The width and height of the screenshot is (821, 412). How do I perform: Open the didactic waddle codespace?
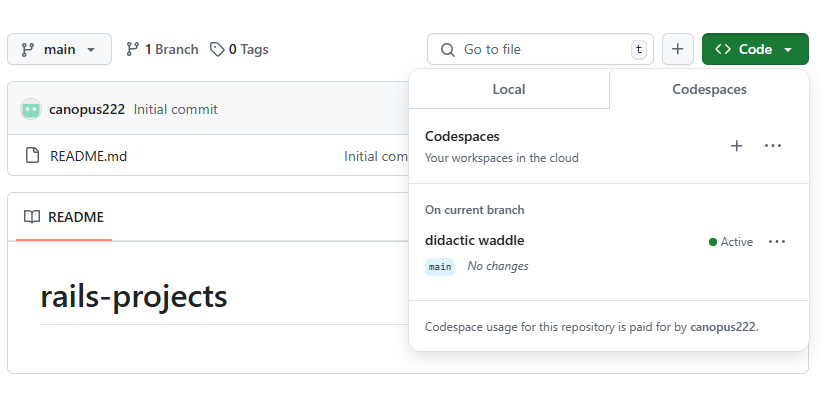[475, 240]
